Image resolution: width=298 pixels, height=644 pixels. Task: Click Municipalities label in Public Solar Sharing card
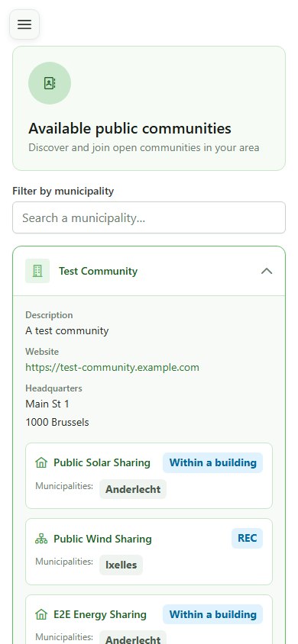click(x=64, y=486)
